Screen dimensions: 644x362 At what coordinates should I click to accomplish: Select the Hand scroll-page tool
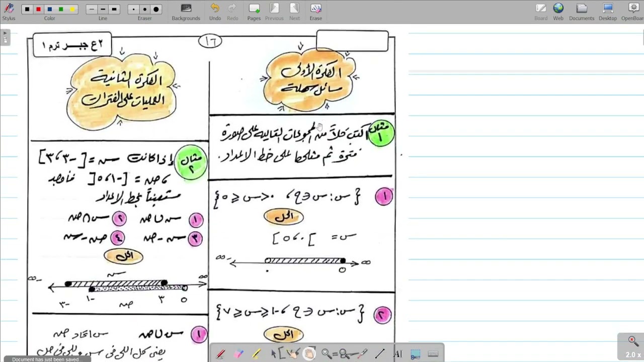coord(309,354)
